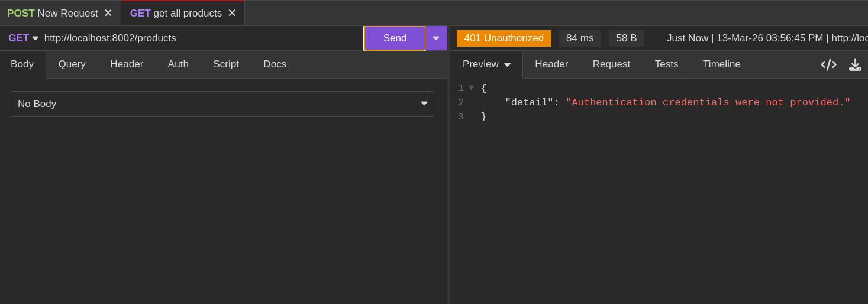
Task: Click the 401 Unauthorized status badge
Action: pos(504,38)
